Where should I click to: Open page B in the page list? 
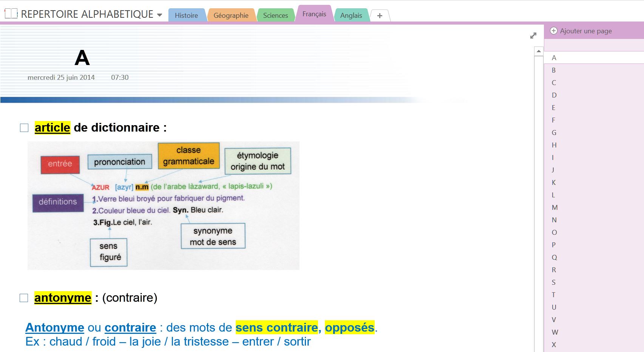pos(554,70)
